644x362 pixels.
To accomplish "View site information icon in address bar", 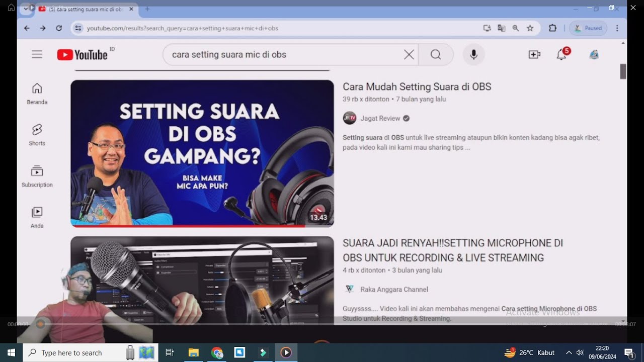I will click(x=78, y=28).
